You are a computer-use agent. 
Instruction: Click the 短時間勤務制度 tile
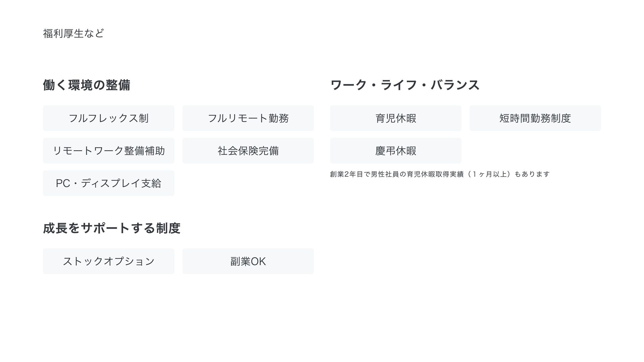tap(535, 118)
